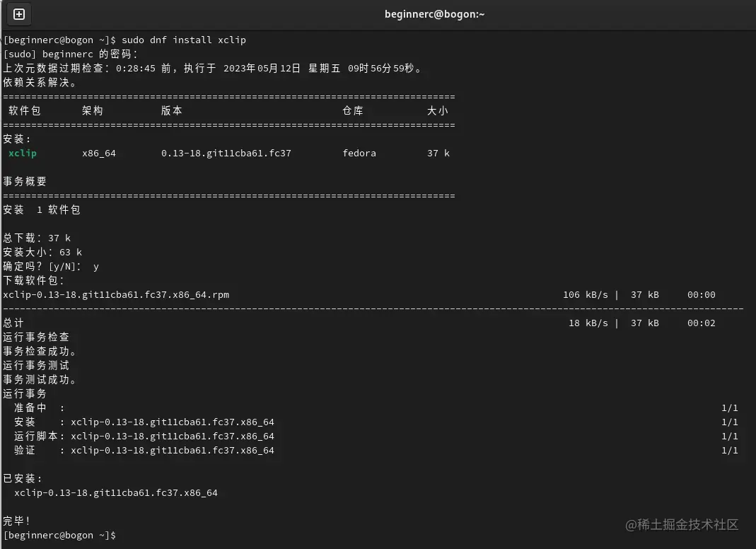Click the green xclip package name
This screenshot has height=549, width=756.
pyautogui.click(x=23, y=154)
